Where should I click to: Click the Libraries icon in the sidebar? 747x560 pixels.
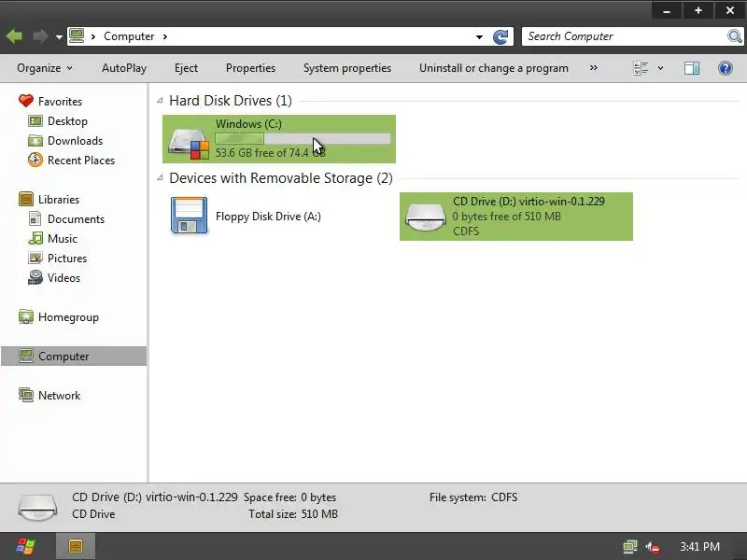tap(26, 199)
